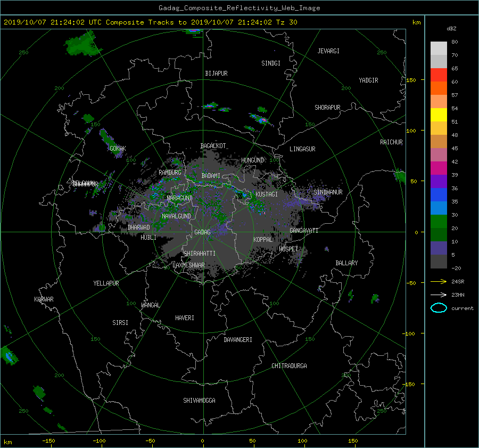Click the JEVARGI town label
The width and height of the screenshot is (479, 448).
[328, 51]
